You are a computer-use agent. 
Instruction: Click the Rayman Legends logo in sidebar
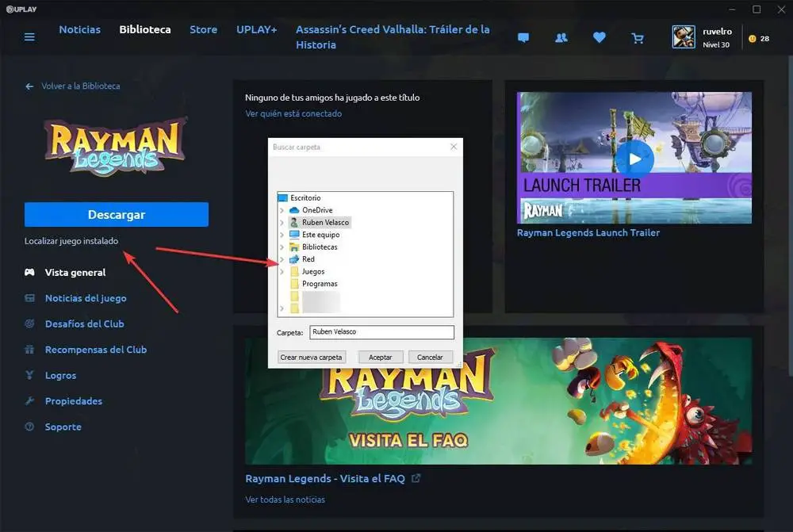[x=116, y=147]
